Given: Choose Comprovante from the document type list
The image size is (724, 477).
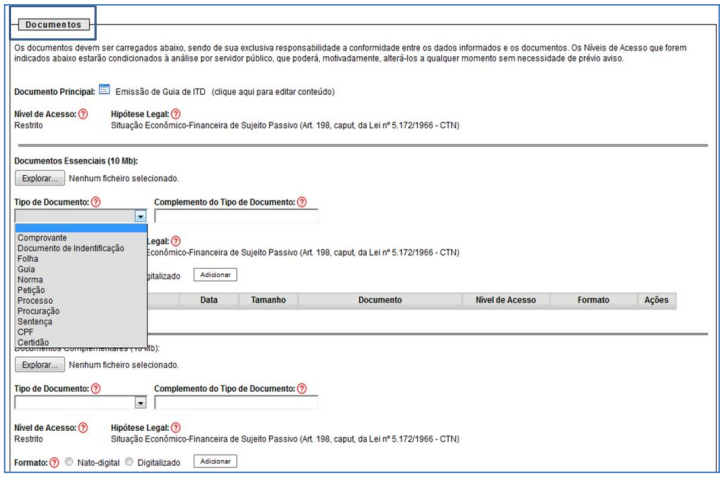Looking at the screenshot, I should click(x=42, y=237).
